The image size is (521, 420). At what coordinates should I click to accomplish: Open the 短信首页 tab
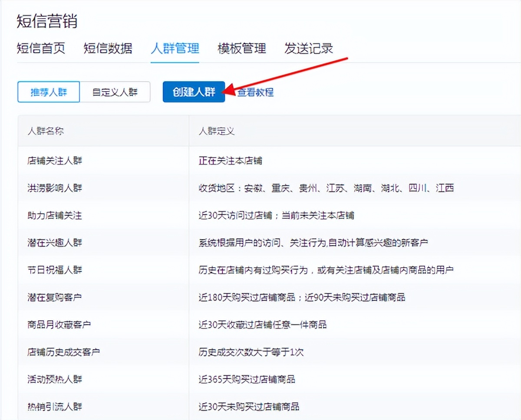(41, 48)
